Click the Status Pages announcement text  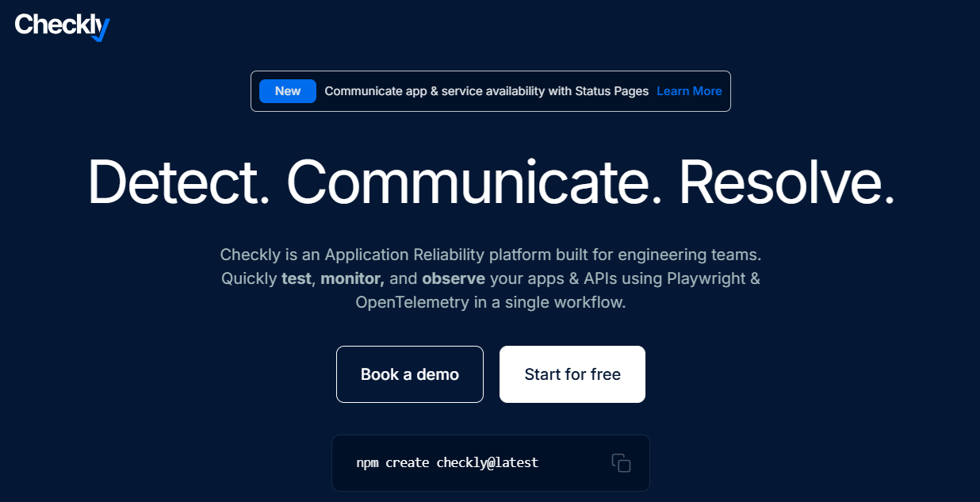pyautogui.click(x=487, y=91)
